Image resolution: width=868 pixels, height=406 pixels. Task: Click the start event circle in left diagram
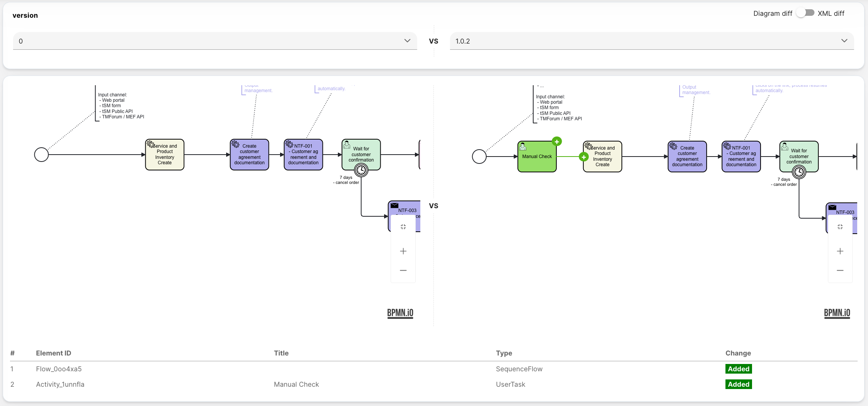42,155
